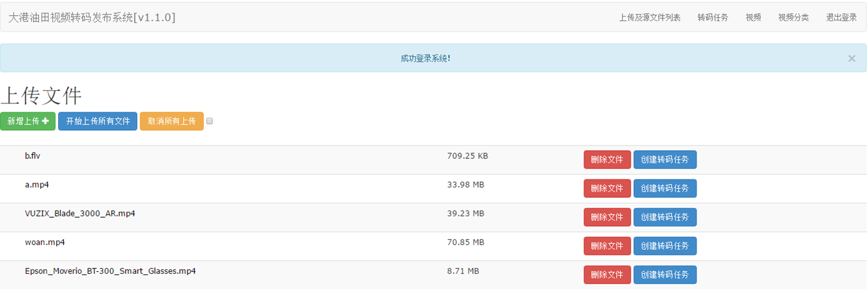Delete the b.flv file
This screenshot has height=293, width=868.
pos(607,160)
